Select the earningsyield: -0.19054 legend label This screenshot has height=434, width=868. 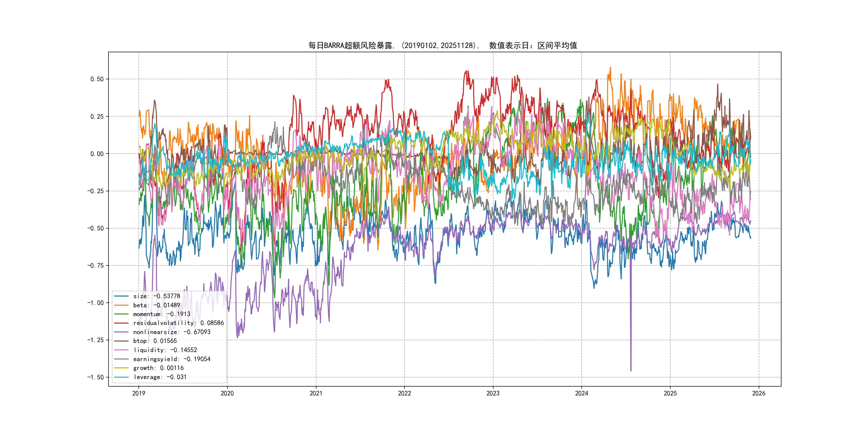tap(171, 359)
